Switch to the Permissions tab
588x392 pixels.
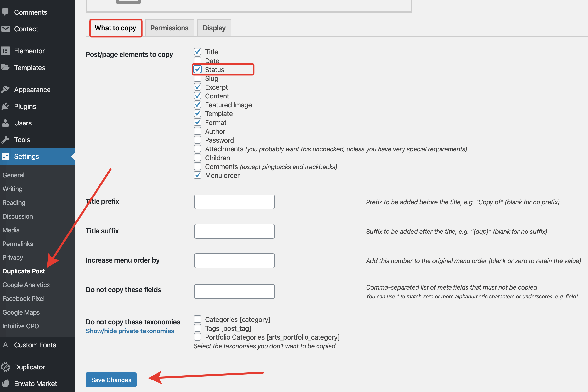(x=169, y=28)
